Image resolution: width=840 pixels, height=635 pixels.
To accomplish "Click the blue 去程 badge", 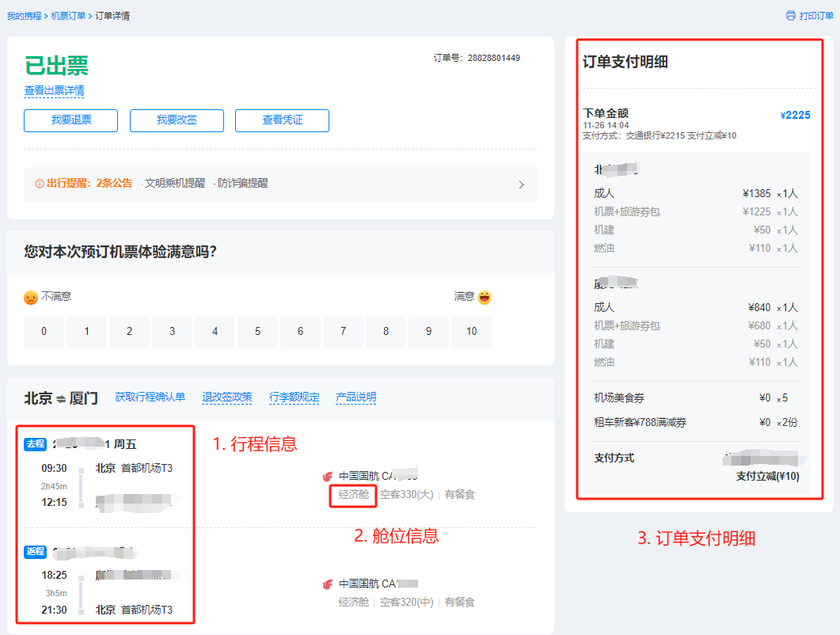I will click(x=36, y=444).
